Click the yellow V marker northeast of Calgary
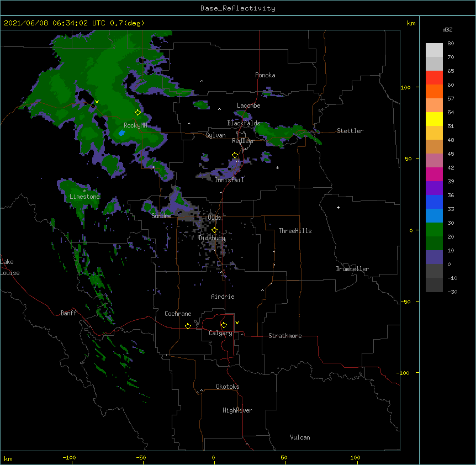The width and height of the screenshot is (476, 465). [237, 323]
